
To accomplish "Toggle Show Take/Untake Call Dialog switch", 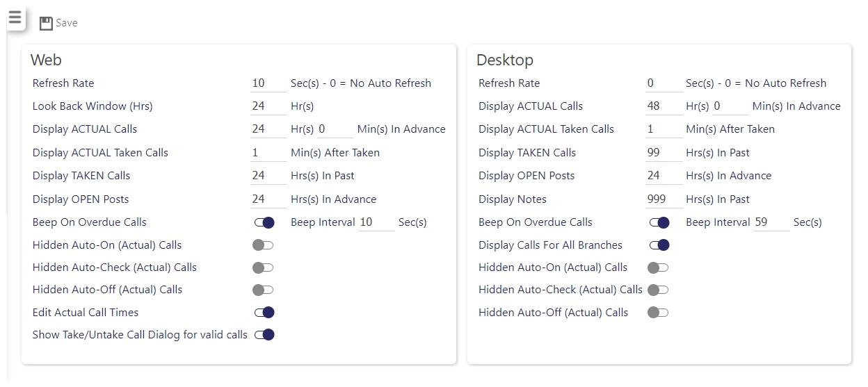I will (264, 335).
